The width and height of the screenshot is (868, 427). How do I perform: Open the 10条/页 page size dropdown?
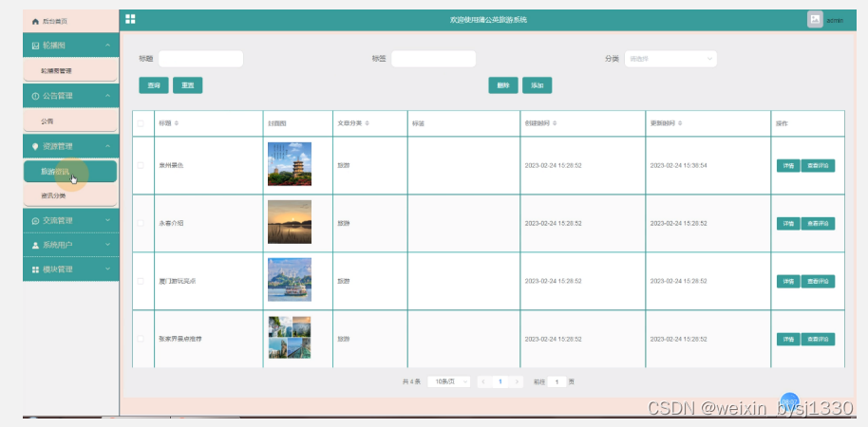[449, 381]
